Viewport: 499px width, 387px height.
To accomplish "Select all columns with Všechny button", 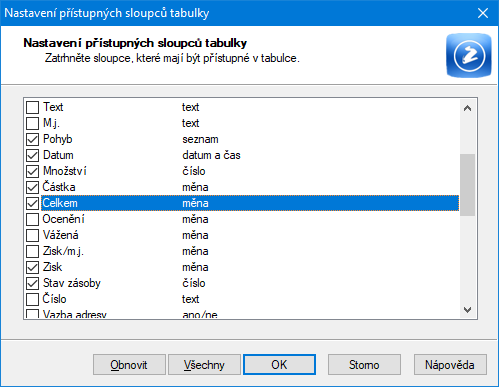I will coord(204,365).
